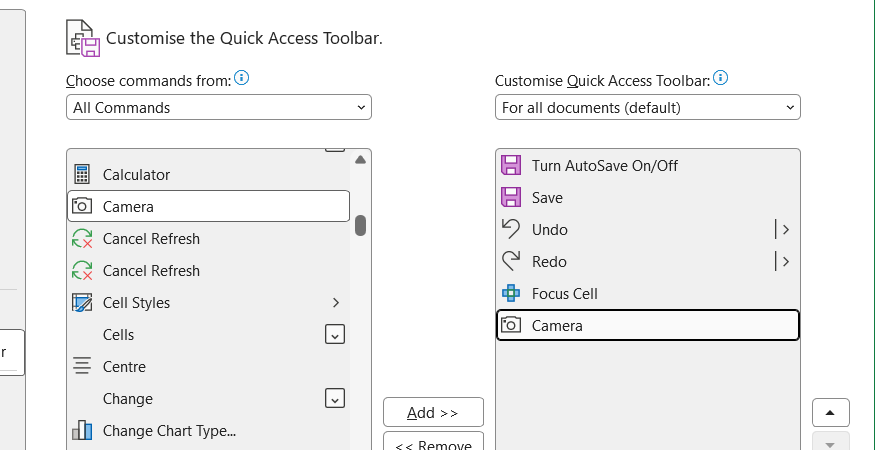Select the Redo label in the toolbar list

549,262
